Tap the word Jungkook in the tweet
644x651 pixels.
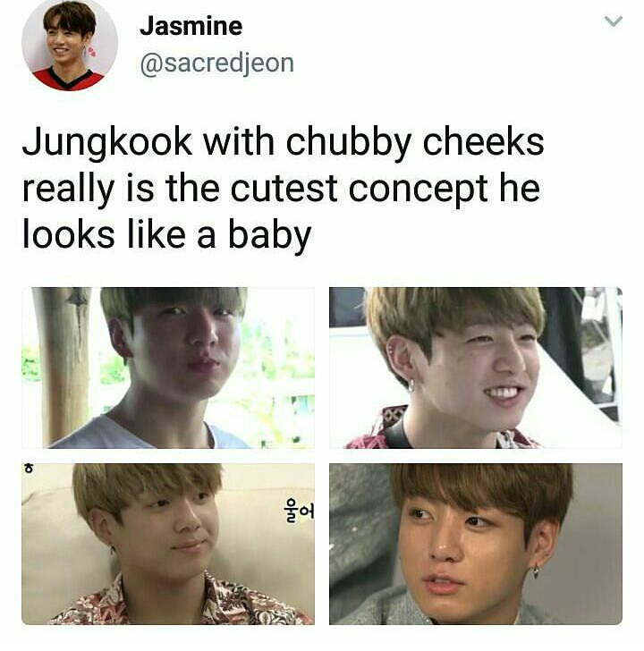click(107, 143)
